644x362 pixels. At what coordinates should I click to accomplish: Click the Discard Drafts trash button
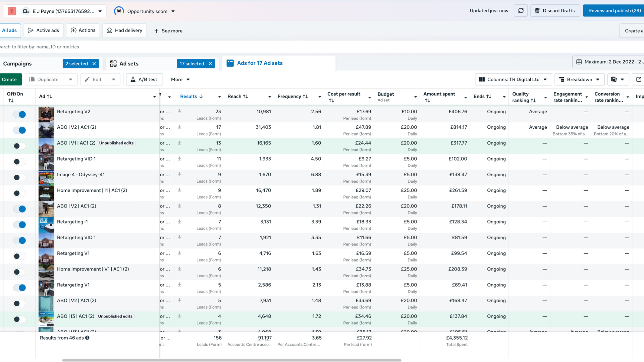coord(555,11)
